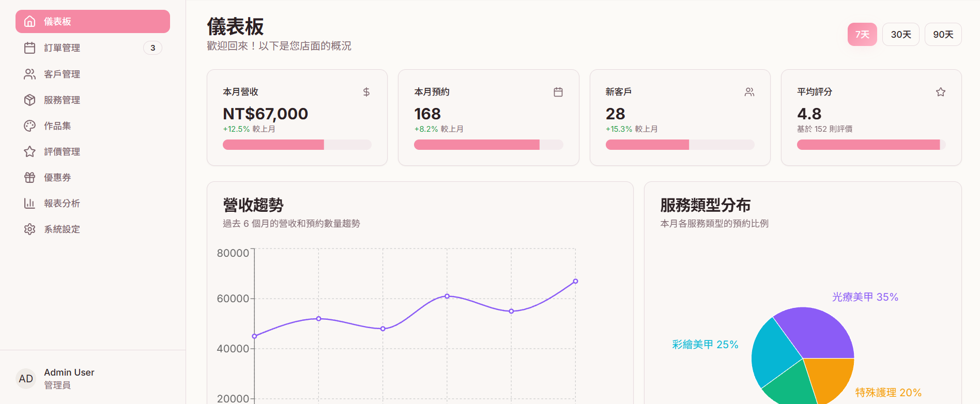Click the 基於 152 則評價 text
Viewport: 980px width, 404px height.
point(825,129)
